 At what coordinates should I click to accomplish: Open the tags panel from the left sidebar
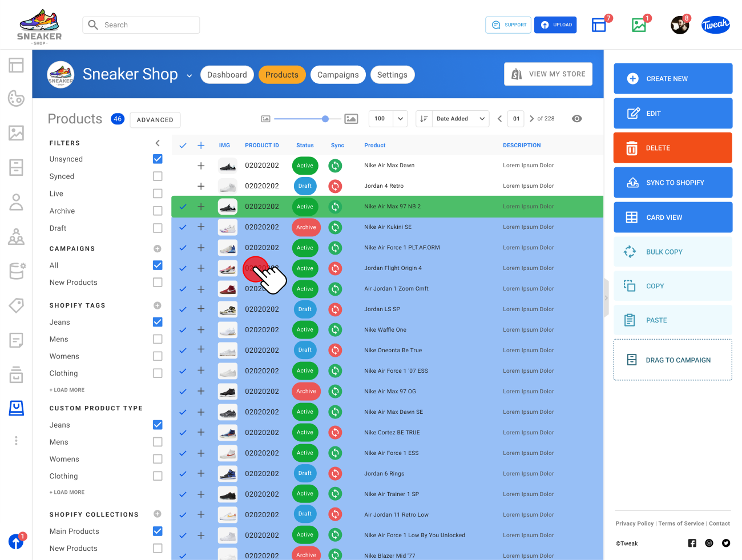click(16, 305)
